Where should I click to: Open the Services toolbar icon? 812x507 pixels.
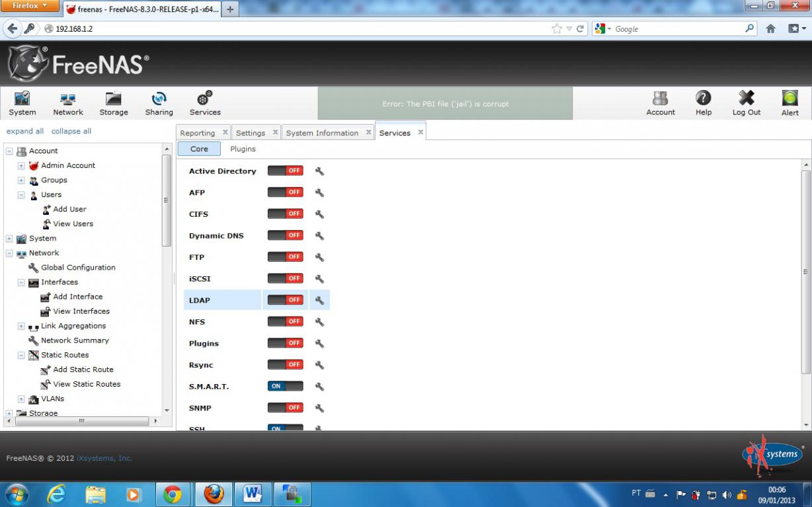tap(205, 104)
